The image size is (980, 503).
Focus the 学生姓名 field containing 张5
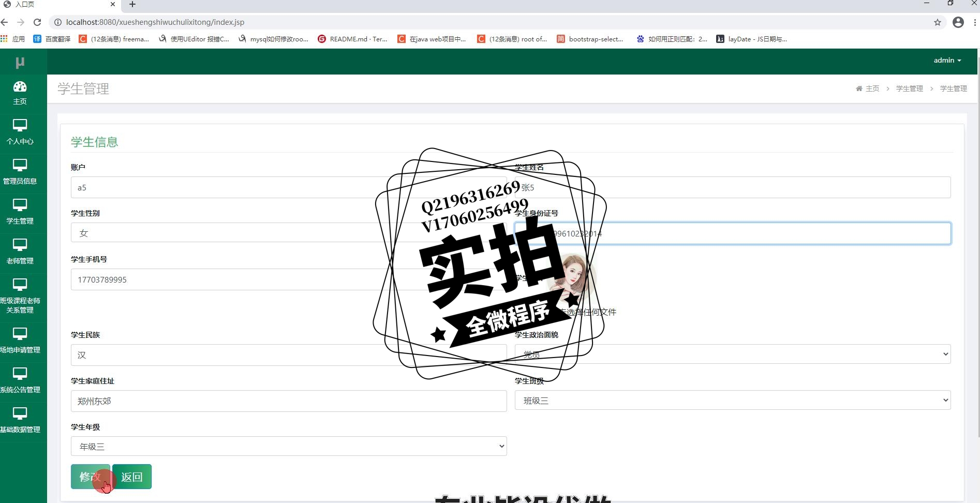(x=733, y=187)
